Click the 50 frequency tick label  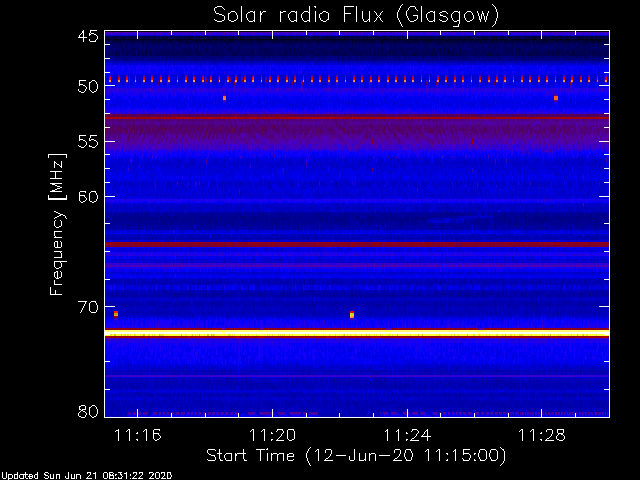(88, 87)
